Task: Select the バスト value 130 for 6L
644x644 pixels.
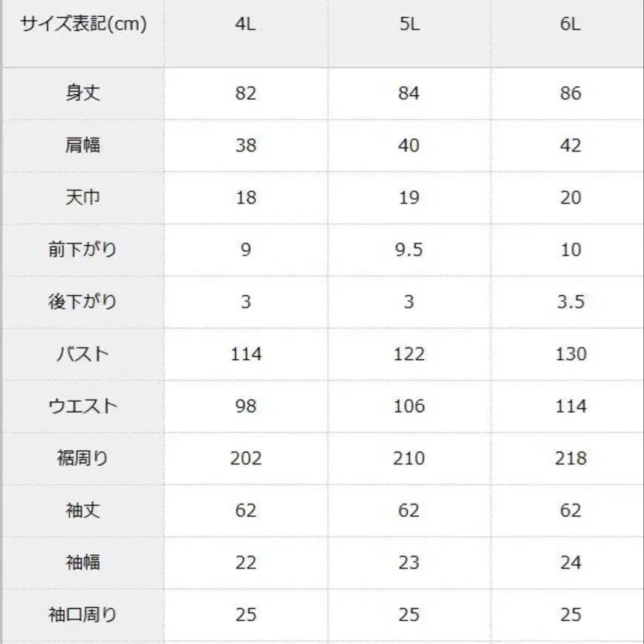Action: pyautogui.click(x=570, y=354)
